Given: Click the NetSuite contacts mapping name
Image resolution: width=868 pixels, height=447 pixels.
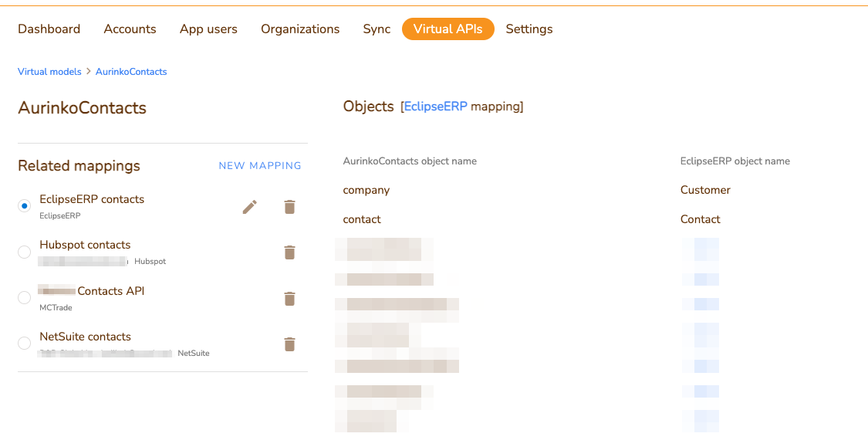Looking at the screenshot, I should (x=85, y=337).
